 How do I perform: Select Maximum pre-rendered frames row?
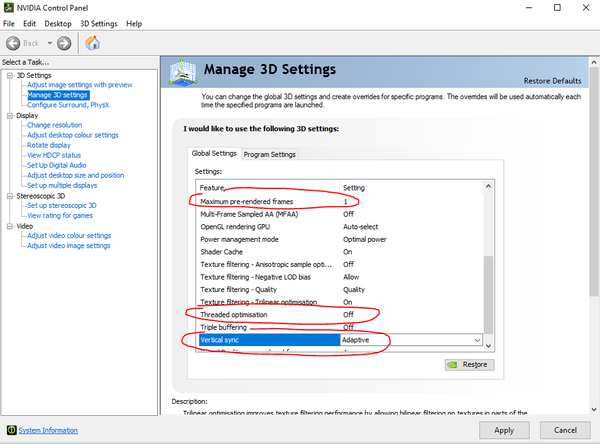(339, 202)
